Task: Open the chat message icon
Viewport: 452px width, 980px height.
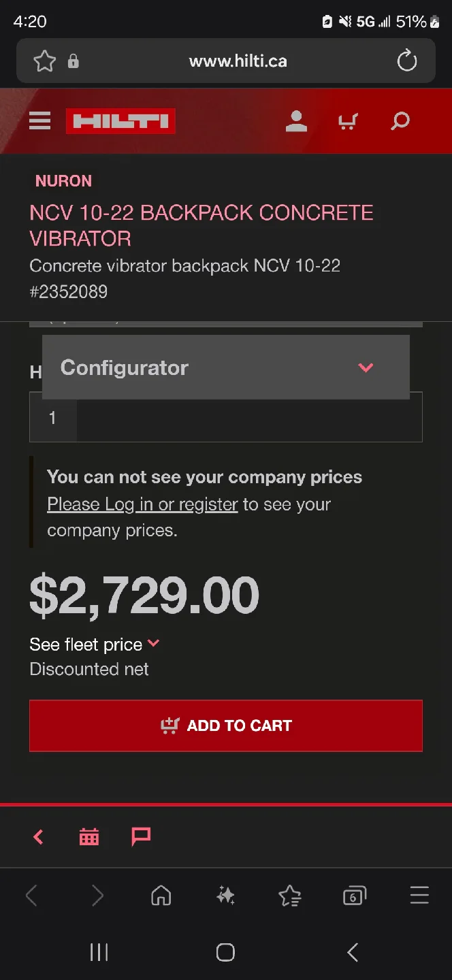Action: pyautogui.click(x=141, y=836)
